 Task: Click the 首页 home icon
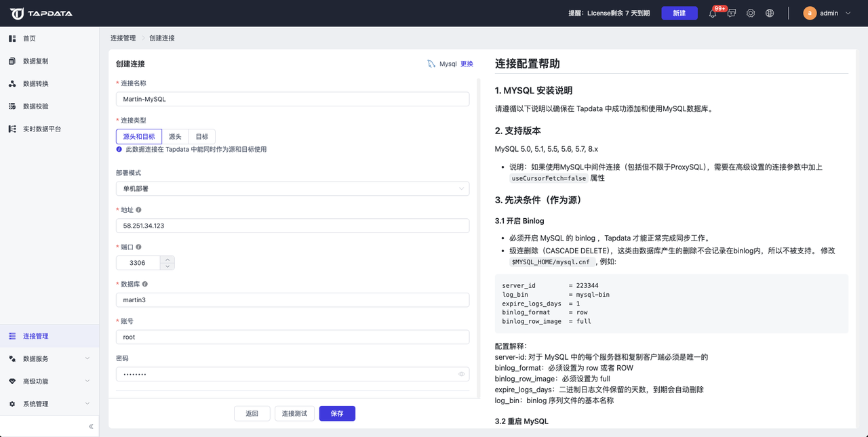click(x=12, y=39)
